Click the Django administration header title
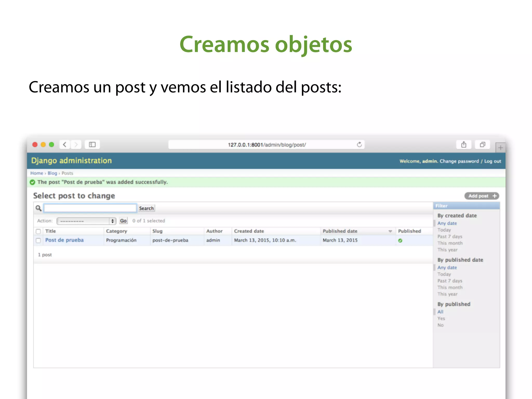The height and width of the screenshot is (399, 532). pos(71,161)
